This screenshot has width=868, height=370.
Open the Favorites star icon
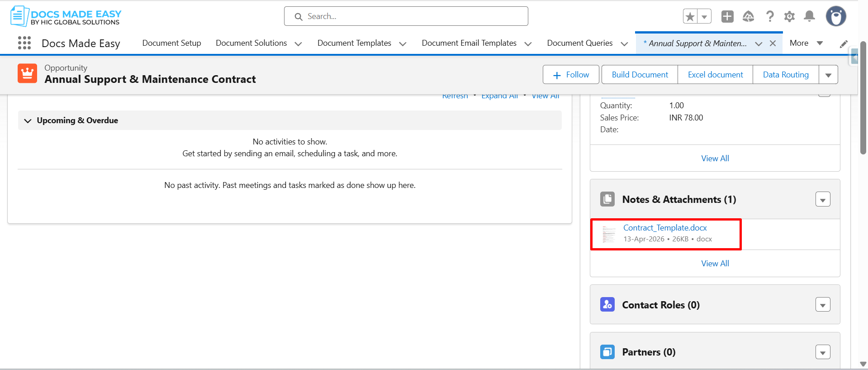(x=690, y=17)
